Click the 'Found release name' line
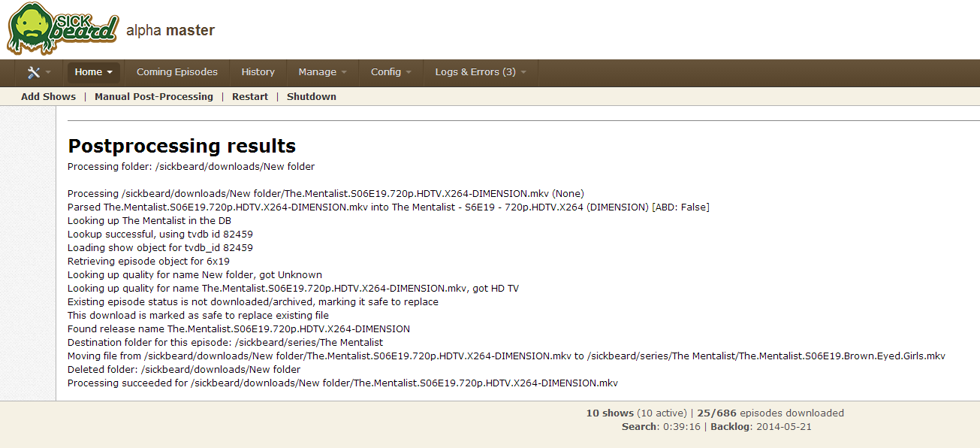 239,329
